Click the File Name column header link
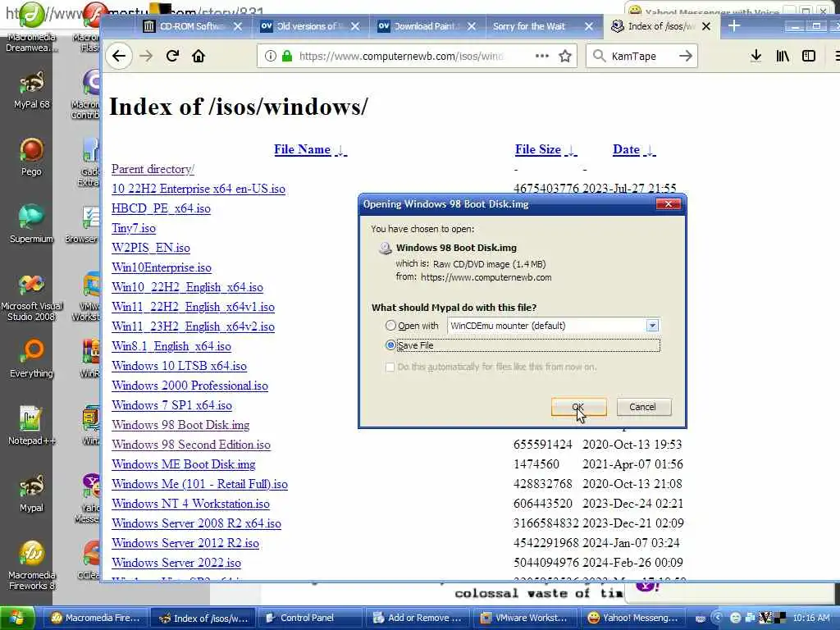 click(302, 149)
